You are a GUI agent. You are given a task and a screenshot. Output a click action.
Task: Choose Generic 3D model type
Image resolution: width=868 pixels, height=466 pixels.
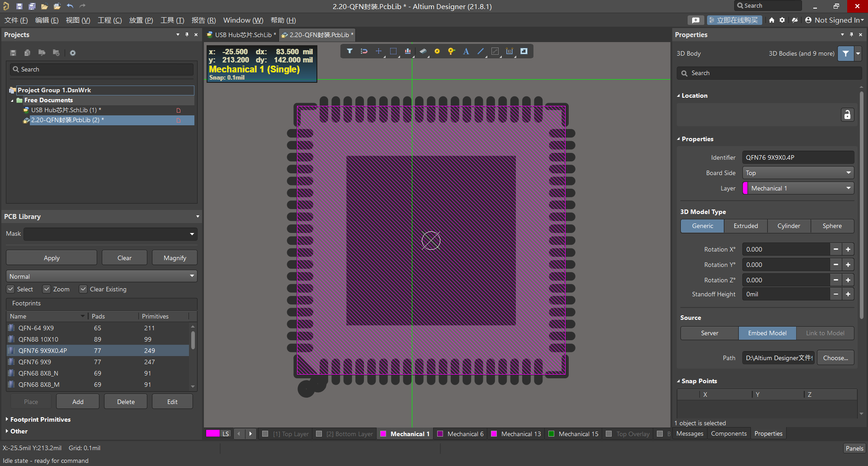pyautogui.click(x=702, y=226)
